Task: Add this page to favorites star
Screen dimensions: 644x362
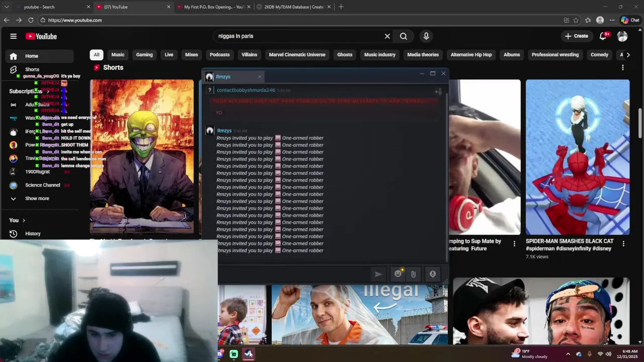Action: pyautogui.click(x=576, y=20)
